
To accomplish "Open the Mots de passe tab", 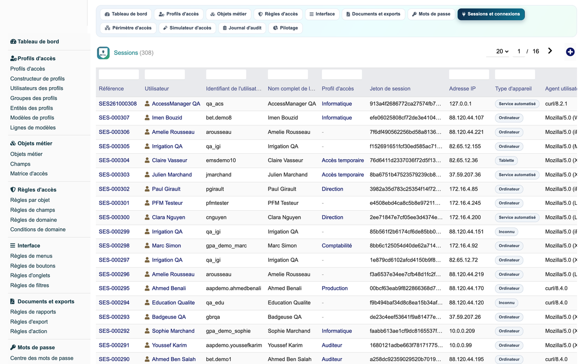I will (x=431, y=14).
